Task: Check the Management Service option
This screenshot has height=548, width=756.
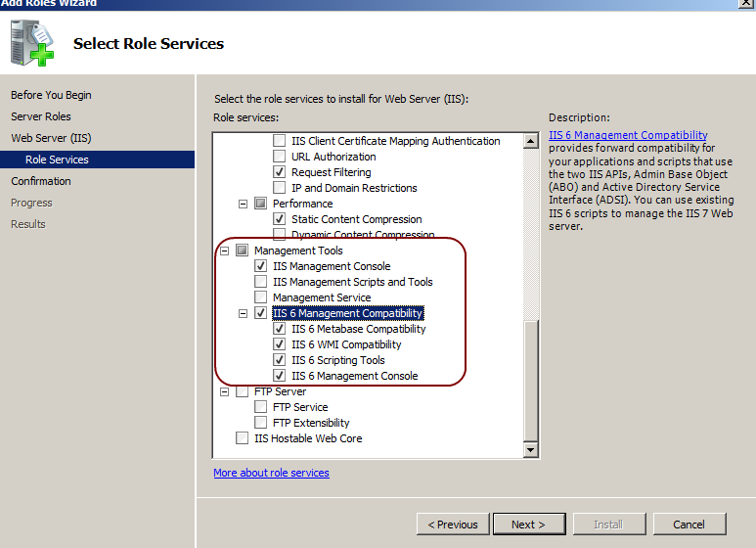Action: [x=260, y=297]
